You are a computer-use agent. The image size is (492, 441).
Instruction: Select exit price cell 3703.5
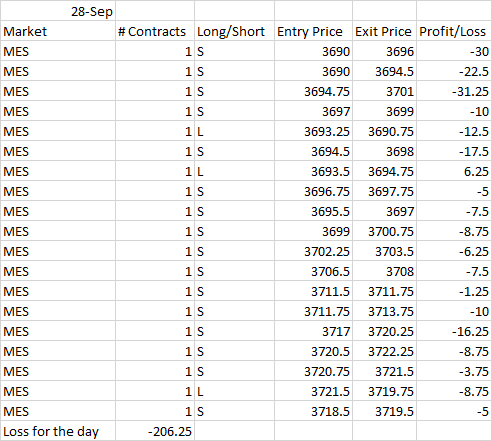[384, 251]
